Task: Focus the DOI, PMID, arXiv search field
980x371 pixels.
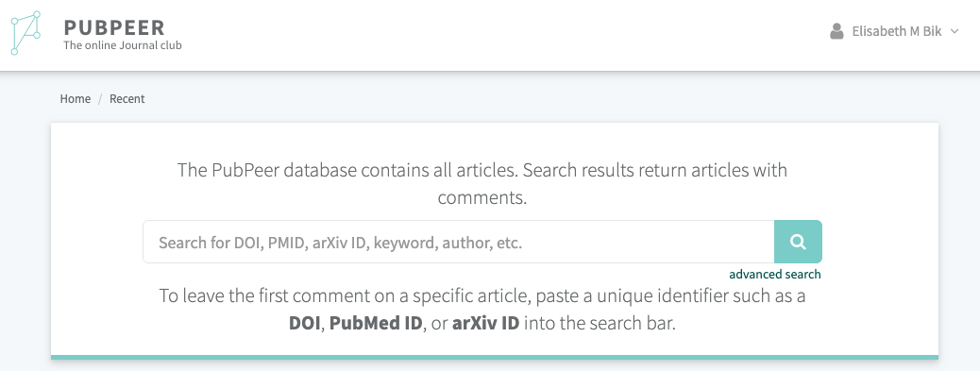Action: click(x=459, y=242)
